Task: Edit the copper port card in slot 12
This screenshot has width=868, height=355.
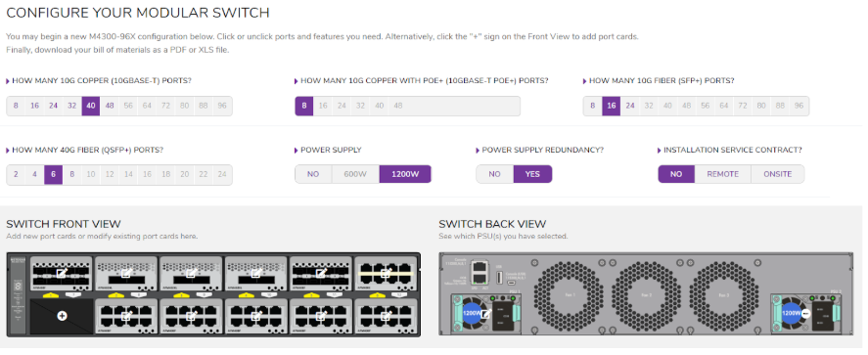Action: click(x=386, y=316)
